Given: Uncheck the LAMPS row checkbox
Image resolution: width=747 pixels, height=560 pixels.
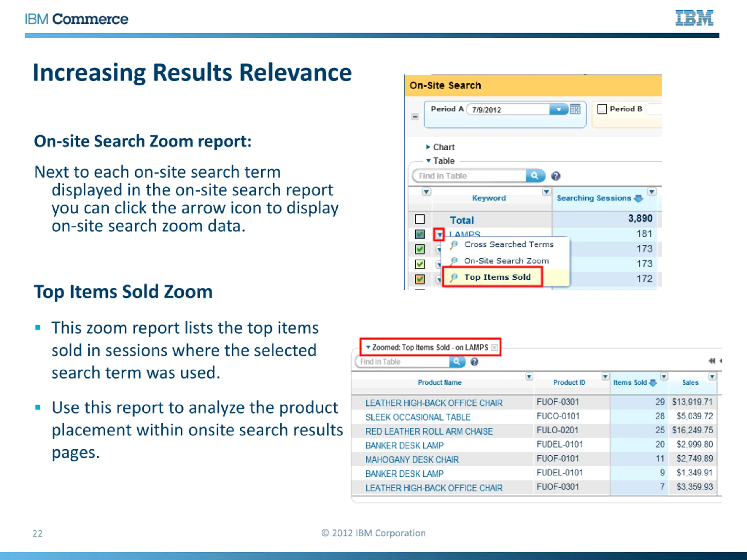Looking at the screenshot, I should coord(419,234).
